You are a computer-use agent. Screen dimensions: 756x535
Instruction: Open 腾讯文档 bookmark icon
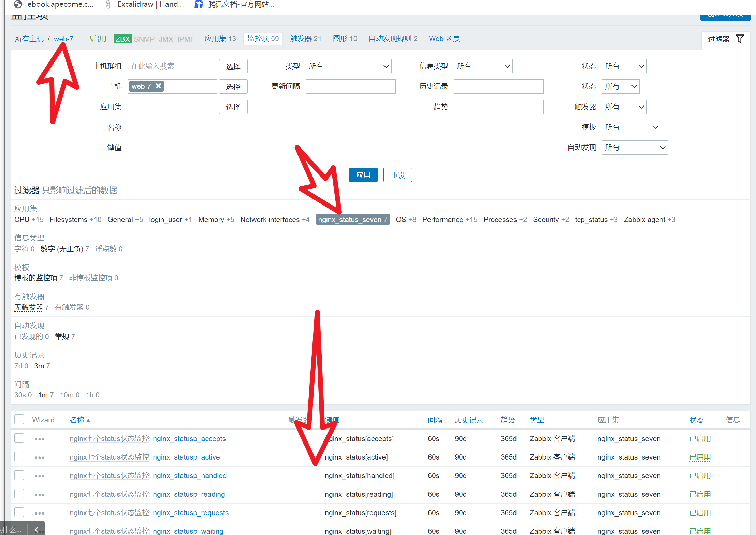(x=199, y=4)
